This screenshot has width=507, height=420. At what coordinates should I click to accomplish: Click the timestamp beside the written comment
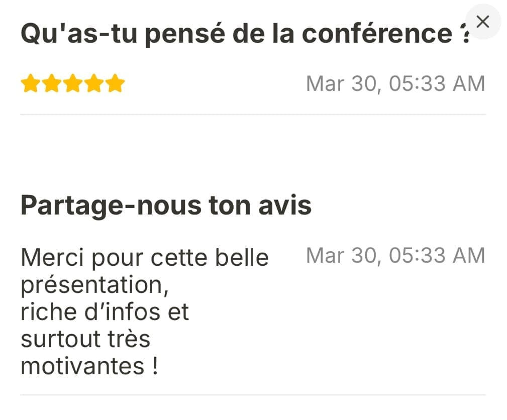395,256
